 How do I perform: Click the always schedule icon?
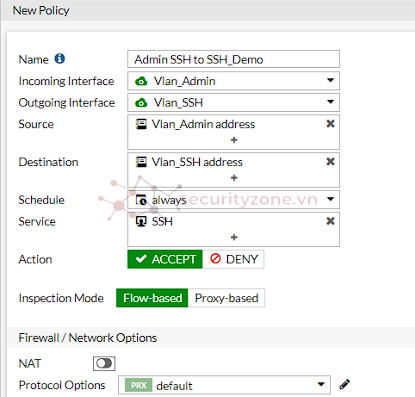[x=141, y=200]
